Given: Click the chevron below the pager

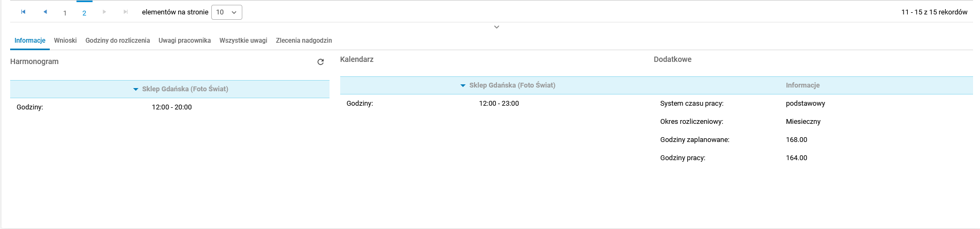Looking at the screenshot, I should click(x=496, y=27).
